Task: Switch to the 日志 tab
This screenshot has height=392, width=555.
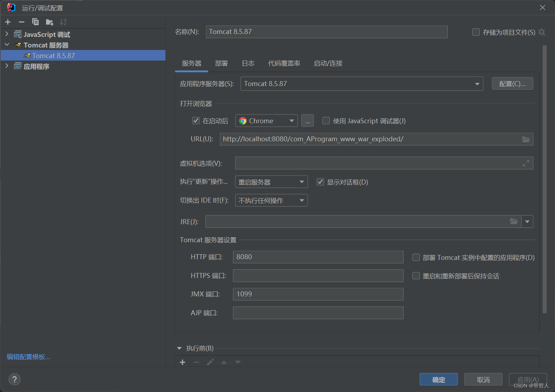Action: [x=248, y=63]
